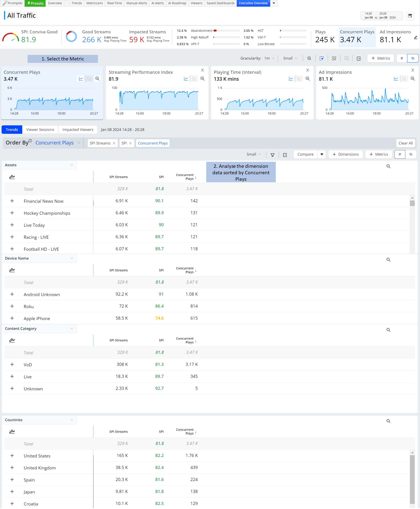Toggle the # display mode in the table toolbar

(x=400, y=154)
